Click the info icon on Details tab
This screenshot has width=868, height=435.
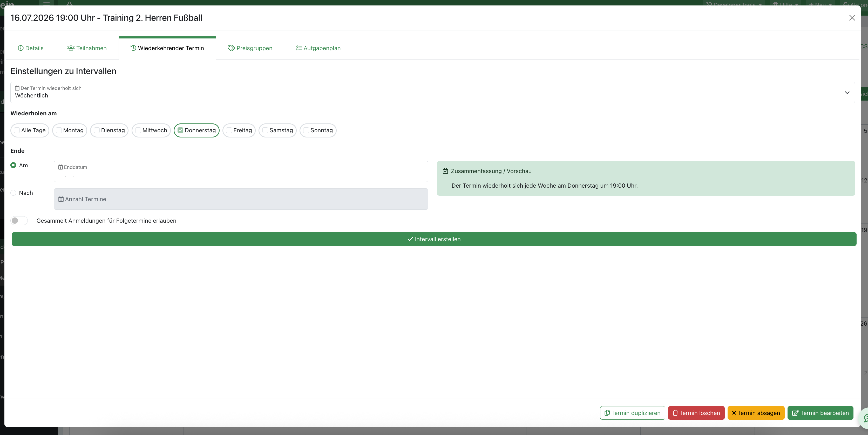click(x=21, y=48)
